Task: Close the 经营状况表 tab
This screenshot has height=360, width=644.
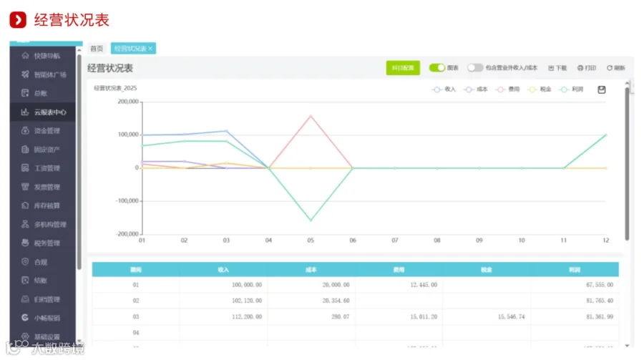Action: click(x=151, y=49)
